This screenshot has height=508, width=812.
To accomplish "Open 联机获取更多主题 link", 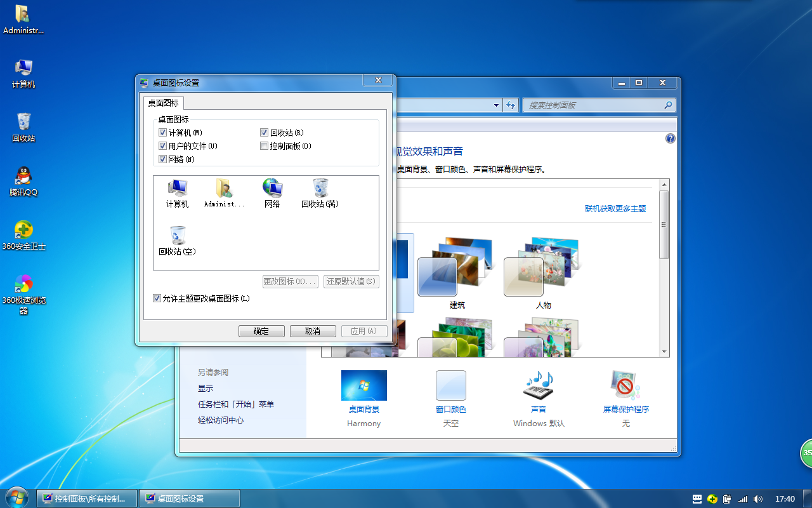I will click(615, 208).
